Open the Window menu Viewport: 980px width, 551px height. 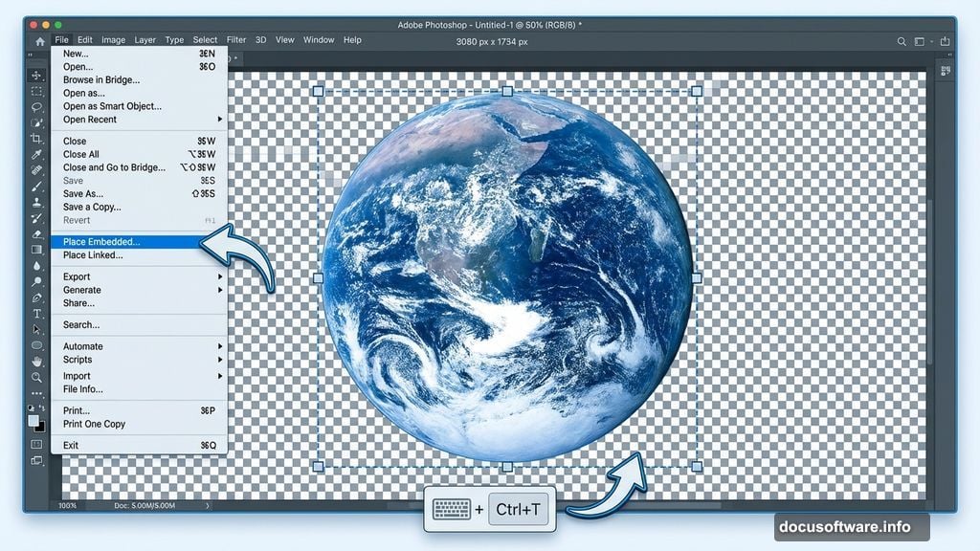(x=318, y=39)
